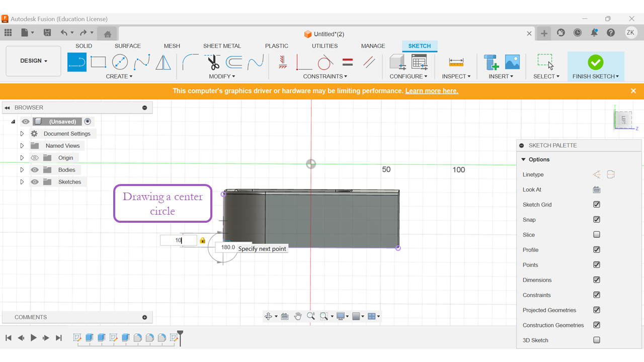644x362 pixels.
Task: Open the INSPECT dropdown menu
Action: [456, 76]
